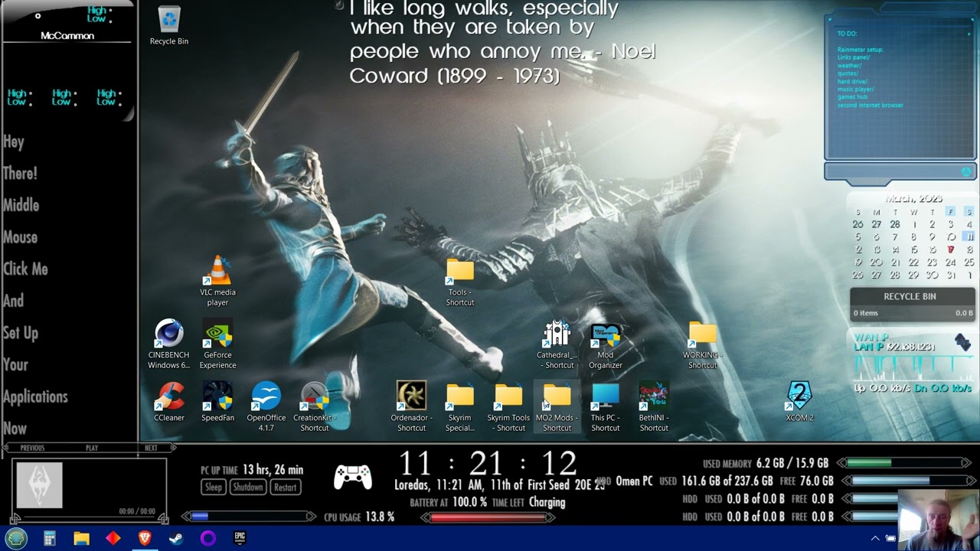Select Previous on the music player
980x551 pixels.
[32, 448]
